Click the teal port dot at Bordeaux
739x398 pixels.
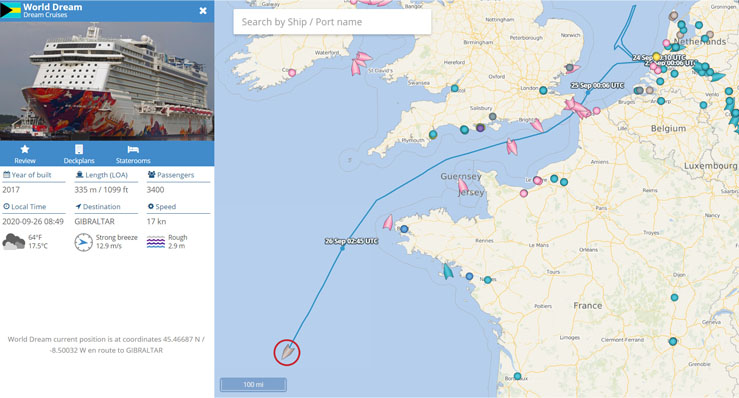pyautogui.click(x=517, y=376)
